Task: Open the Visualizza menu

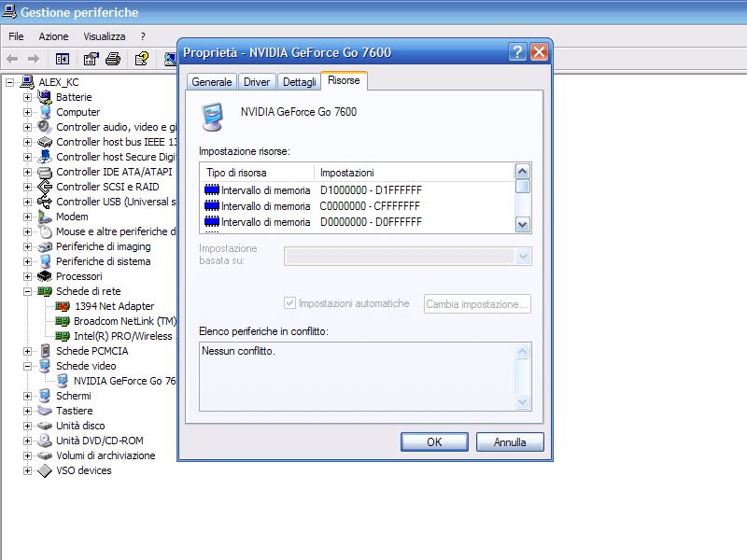Action: click(x=105, y=36)
